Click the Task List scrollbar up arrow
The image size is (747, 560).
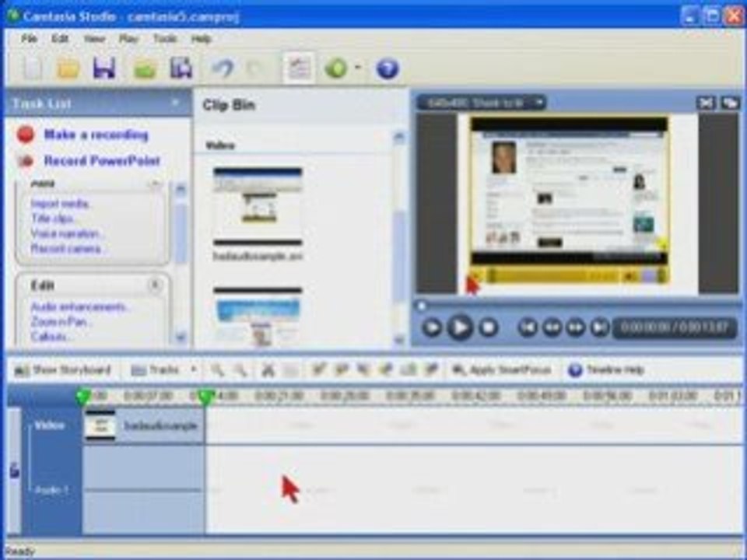pos(181,190)
